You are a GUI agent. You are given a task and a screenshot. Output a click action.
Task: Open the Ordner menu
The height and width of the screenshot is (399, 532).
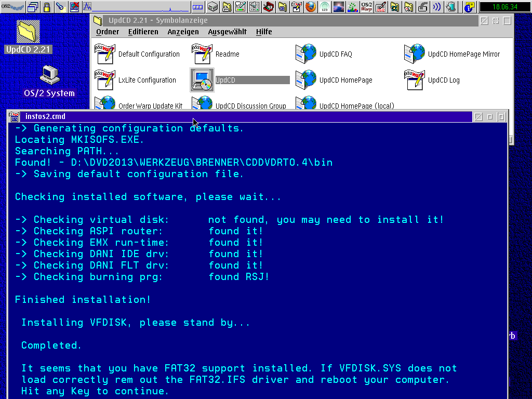(108, 32)
